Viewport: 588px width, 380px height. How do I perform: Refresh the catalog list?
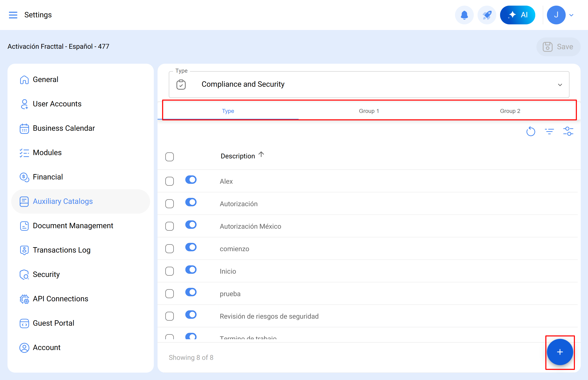tap(531, 131)
